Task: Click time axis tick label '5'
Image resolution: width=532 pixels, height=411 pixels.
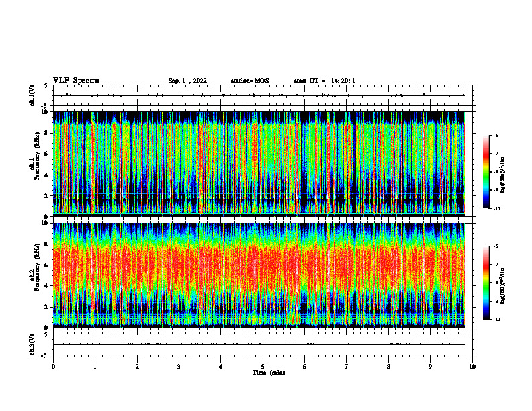Action: [263, 367]
